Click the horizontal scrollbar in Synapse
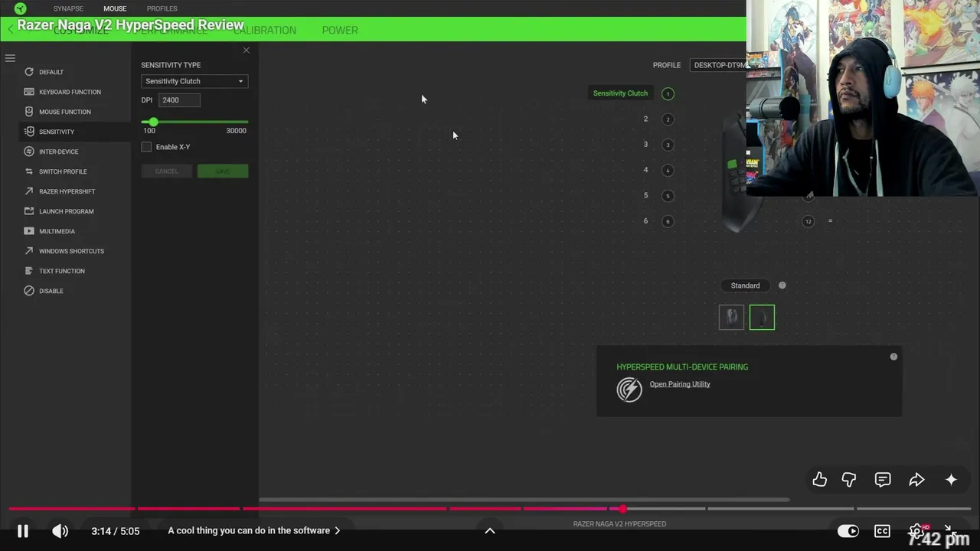Viewport: 980px width, 551px height. coord(524,500)
